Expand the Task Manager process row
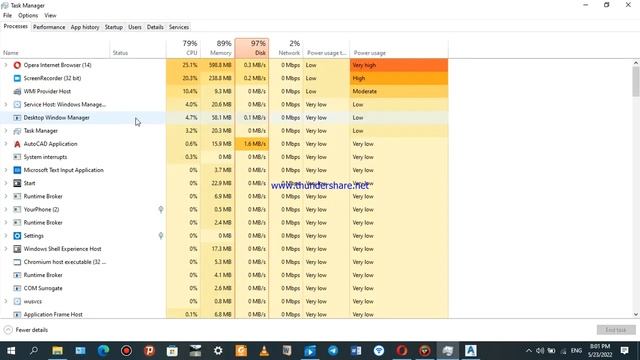Viewport: 640px width, 360px height. (x=6, y=131)
